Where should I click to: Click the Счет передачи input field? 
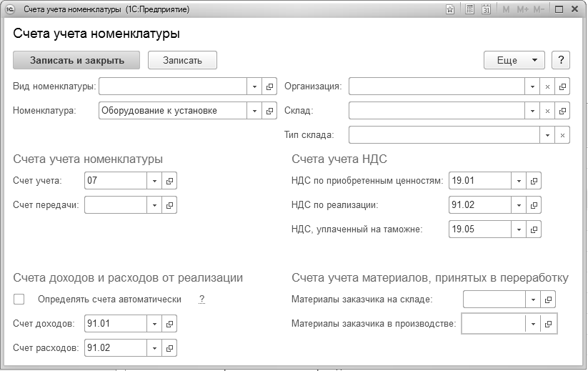(116, 204)
